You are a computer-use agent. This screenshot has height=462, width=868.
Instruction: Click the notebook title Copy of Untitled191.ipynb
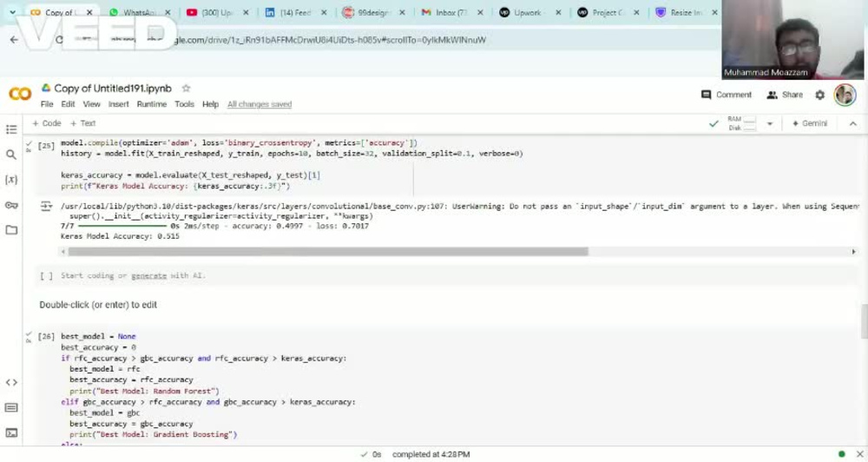[113, 88]
